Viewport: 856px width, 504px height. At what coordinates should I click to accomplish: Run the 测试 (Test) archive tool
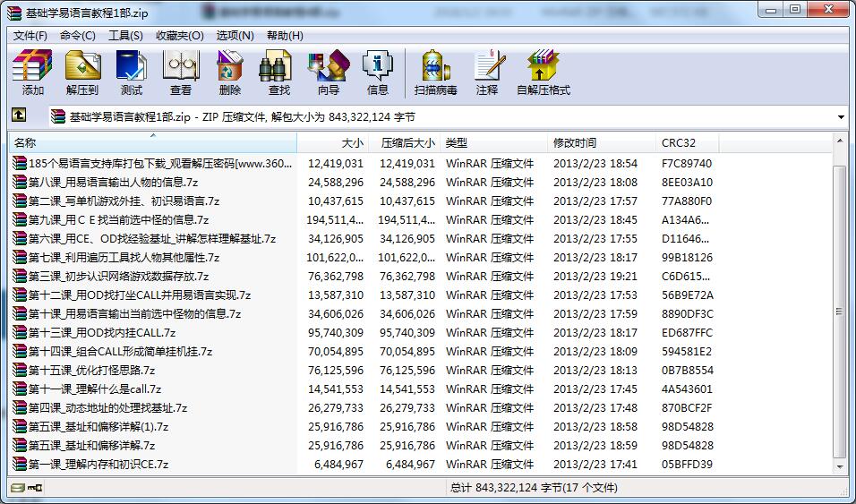(x=132, y=73)
